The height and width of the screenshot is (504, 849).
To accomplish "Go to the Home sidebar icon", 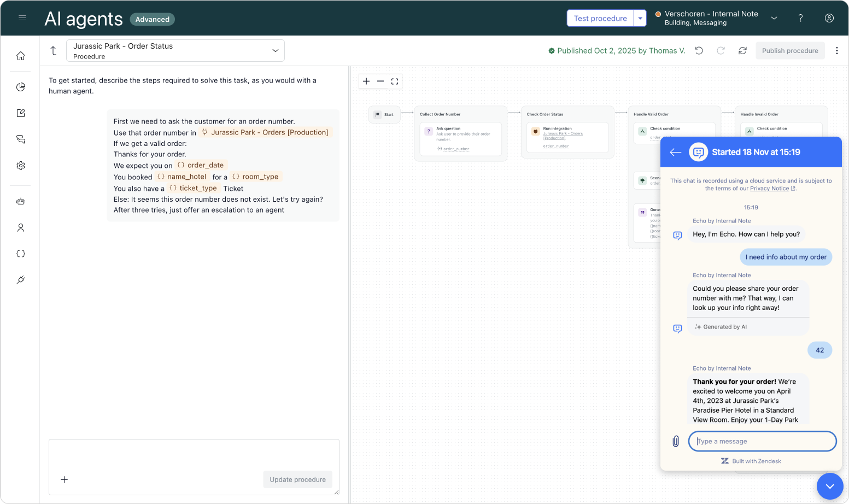I will pyautogui.click(x=21, y=56).
